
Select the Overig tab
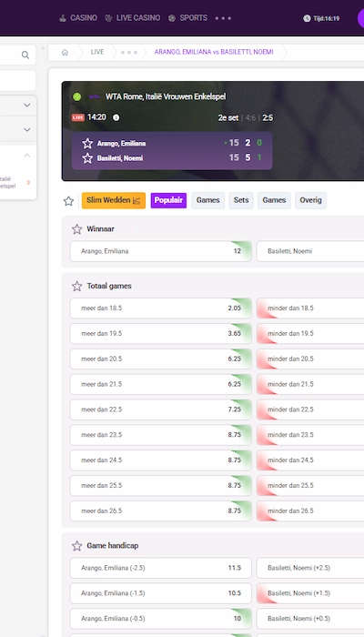click(311, 200)
